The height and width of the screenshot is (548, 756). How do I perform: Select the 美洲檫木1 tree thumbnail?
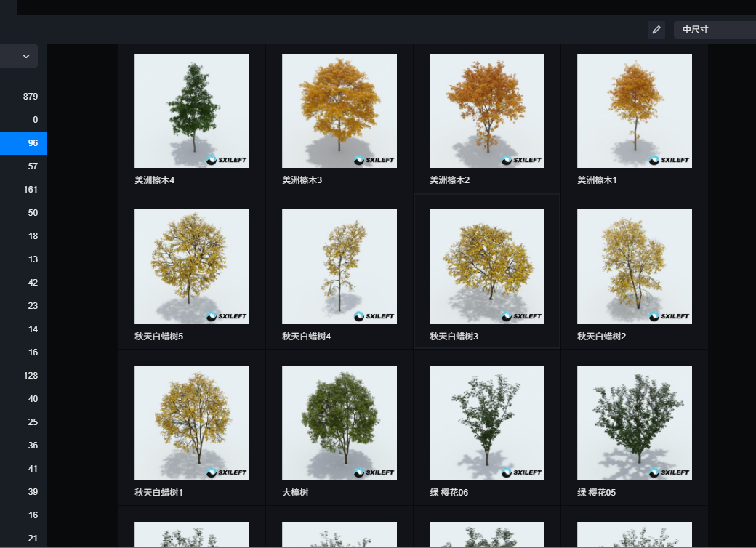pyautogui.click(x=635, y=111)
